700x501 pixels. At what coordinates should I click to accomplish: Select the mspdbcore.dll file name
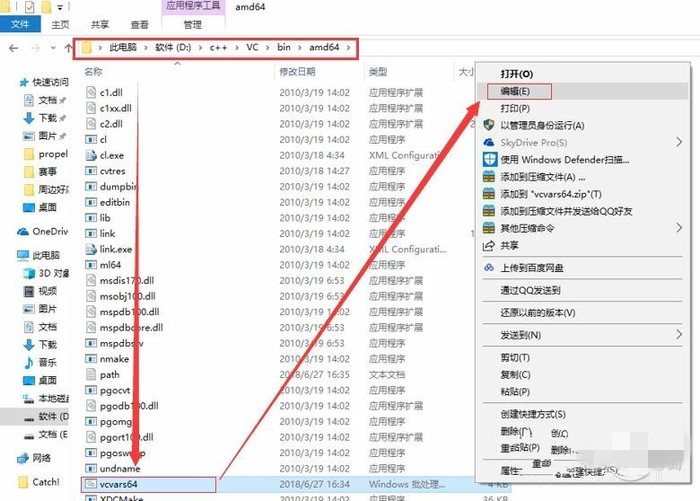(131, 327)
